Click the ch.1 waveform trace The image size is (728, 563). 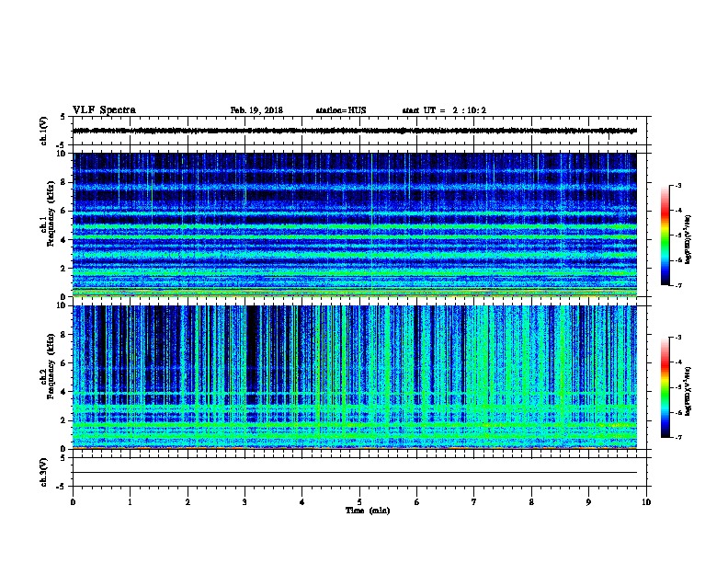click(x=355, y=131)
